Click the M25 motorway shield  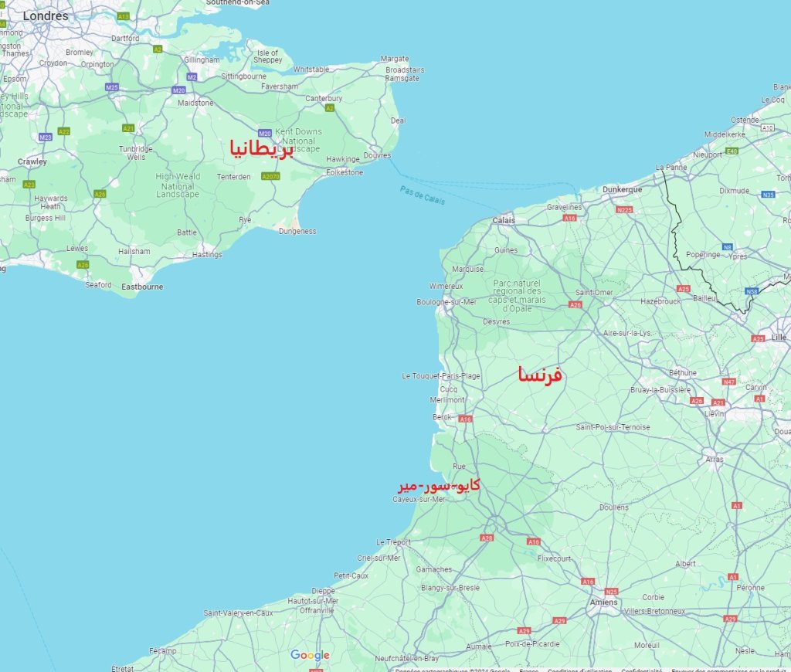[112, 87]
